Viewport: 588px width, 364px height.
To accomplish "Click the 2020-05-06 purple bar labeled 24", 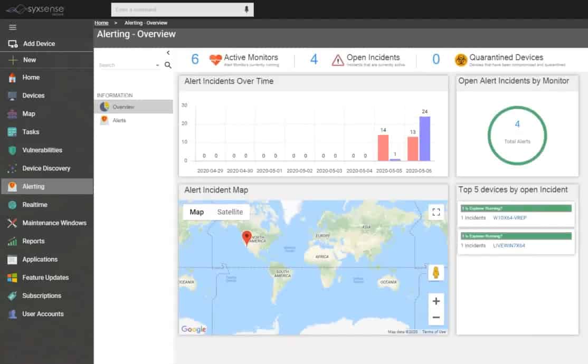I will [424, 139].
